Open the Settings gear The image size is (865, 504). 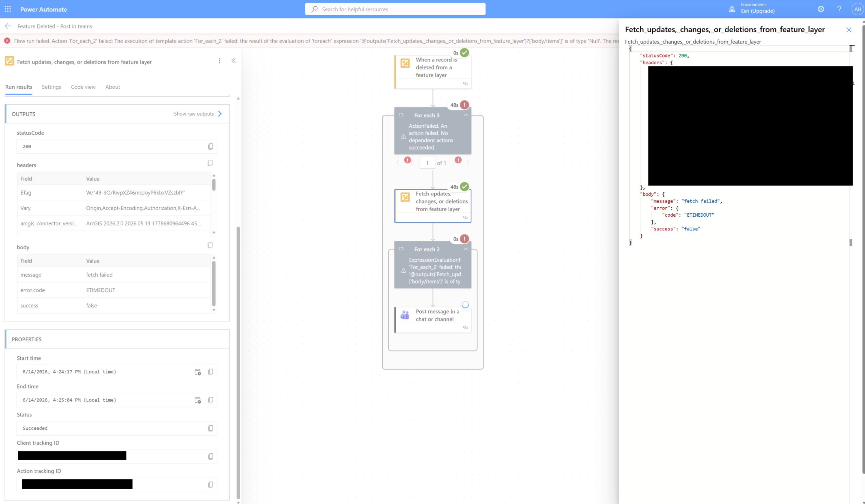pos(820,9)
